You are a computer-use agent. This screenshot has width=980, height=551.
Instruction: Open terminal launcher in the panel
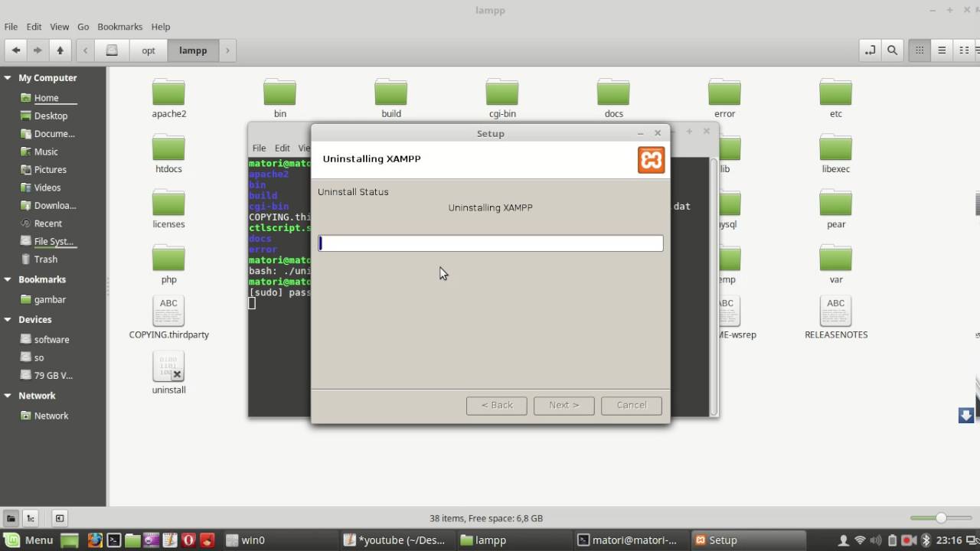pos(113,540)
